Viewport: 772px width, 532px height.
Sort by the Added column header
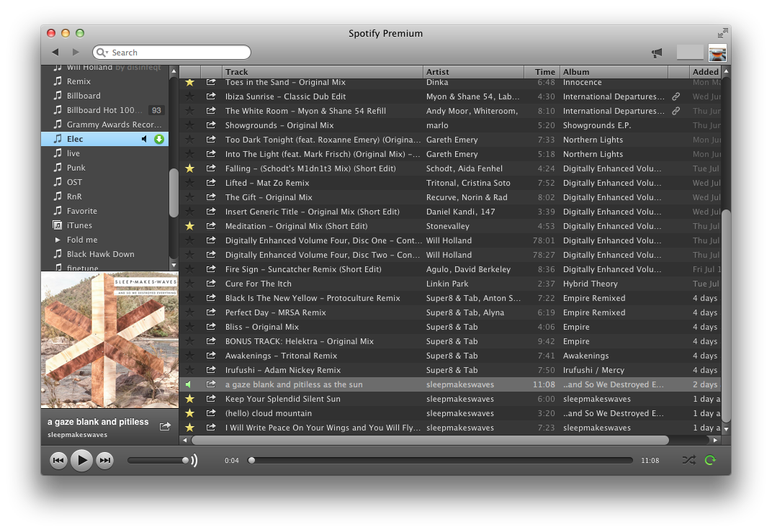(x=705, y=72)
